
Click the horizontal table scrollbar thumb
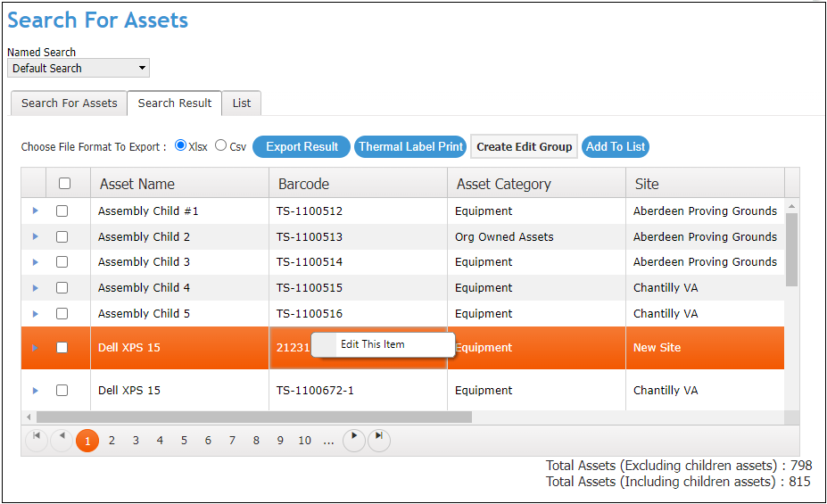click(253, 417)
